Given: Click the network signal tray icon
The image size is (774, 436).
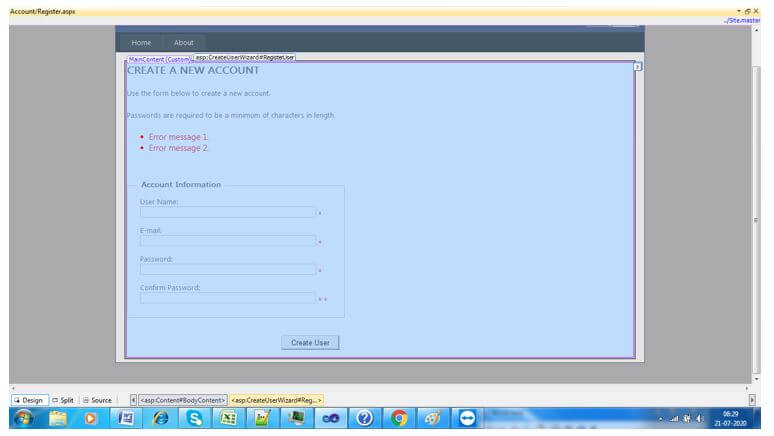Looking at the screenshot, I should click(x=674, y=419).
